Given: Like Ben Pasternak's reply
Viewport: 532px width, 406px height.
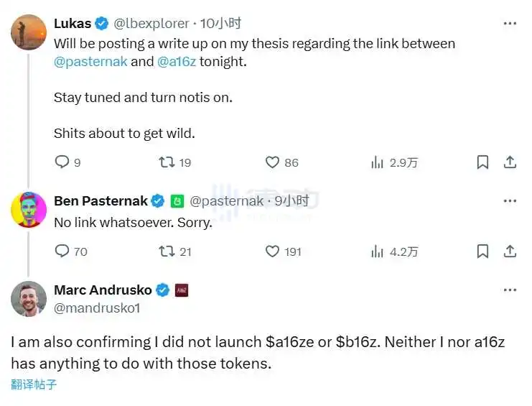Looking at the screenshot, I should (x=272, y=251).
